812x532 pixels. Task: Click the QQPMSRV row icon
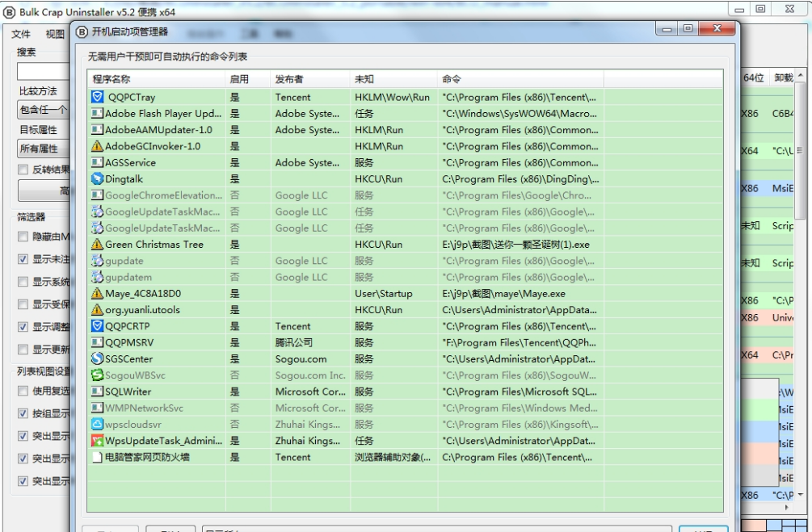coord(97,342)
